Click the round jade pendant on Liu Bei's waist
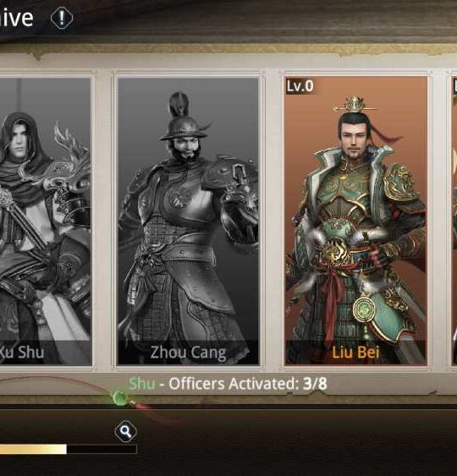This screenshot has height=476, width=457. coord(364,309)
